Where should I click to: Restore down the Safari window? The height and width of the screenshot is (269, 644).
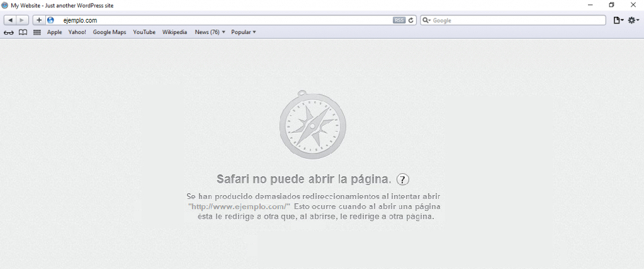click(x=611, y=5)
